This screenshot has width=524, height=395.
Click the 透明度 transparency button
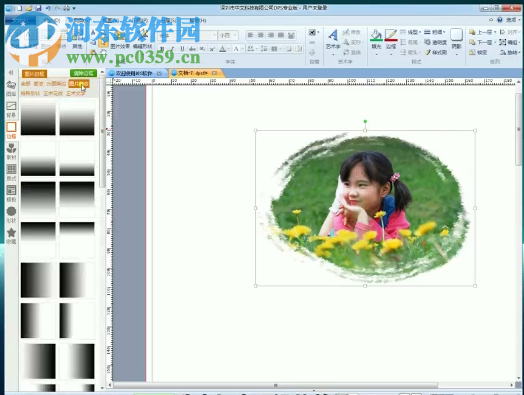(x=435, y=42)
